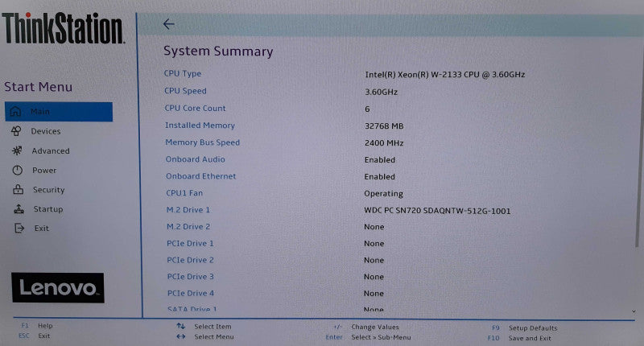Select the CPU Core Count label
644x346 pixels.
[x=195, y=108]
